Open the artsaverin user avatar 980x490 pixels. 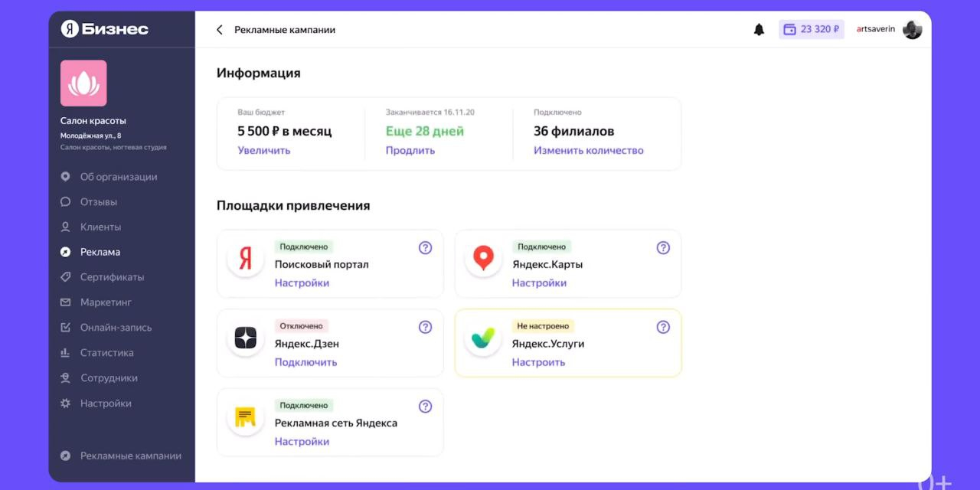[912, 30]
